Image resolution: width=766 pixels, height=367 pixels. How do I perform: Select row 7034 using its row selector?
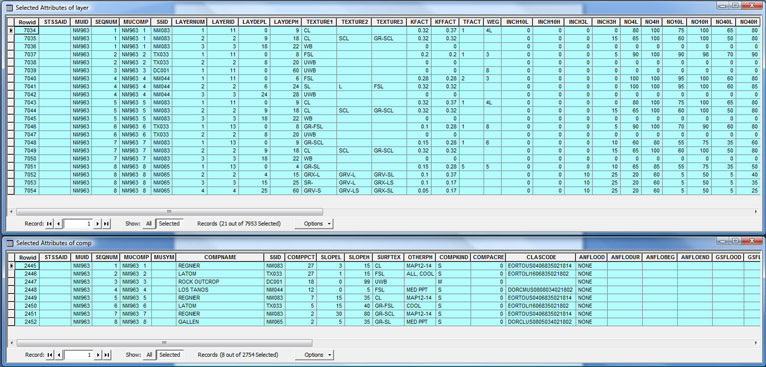click(x=11, y=30)
